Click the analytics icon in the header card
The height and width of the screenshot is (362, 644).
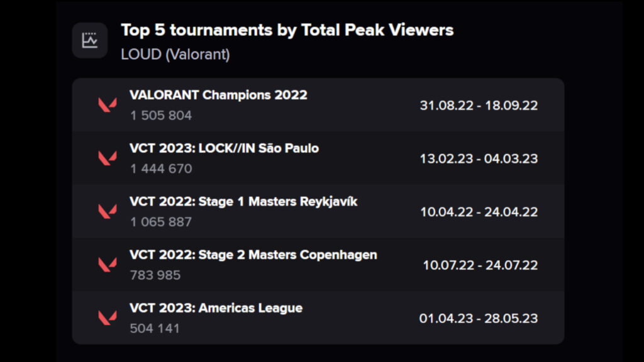point(91,40)
